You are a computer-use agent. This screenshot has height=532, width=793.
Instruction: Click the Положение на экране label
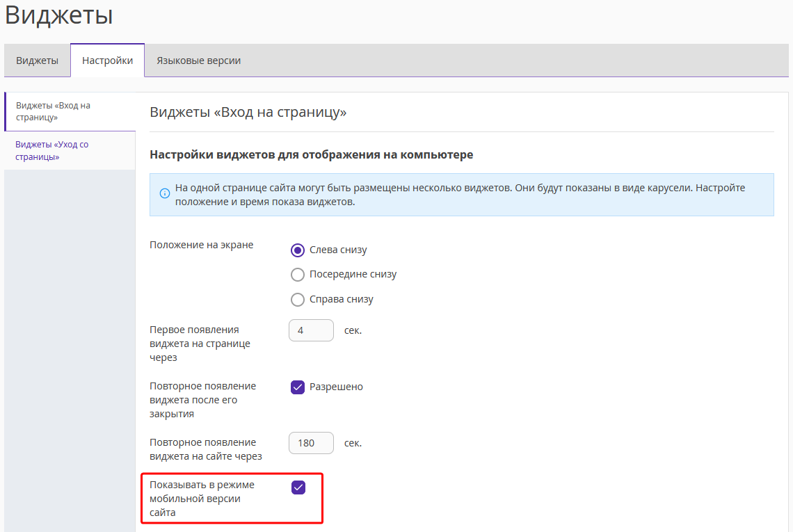201,245
